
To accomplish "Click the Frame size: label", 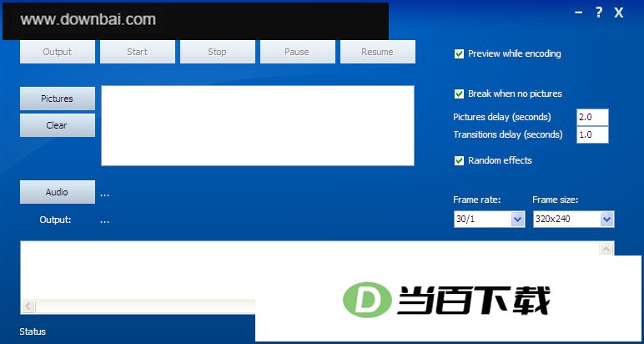I will (556, 200).
